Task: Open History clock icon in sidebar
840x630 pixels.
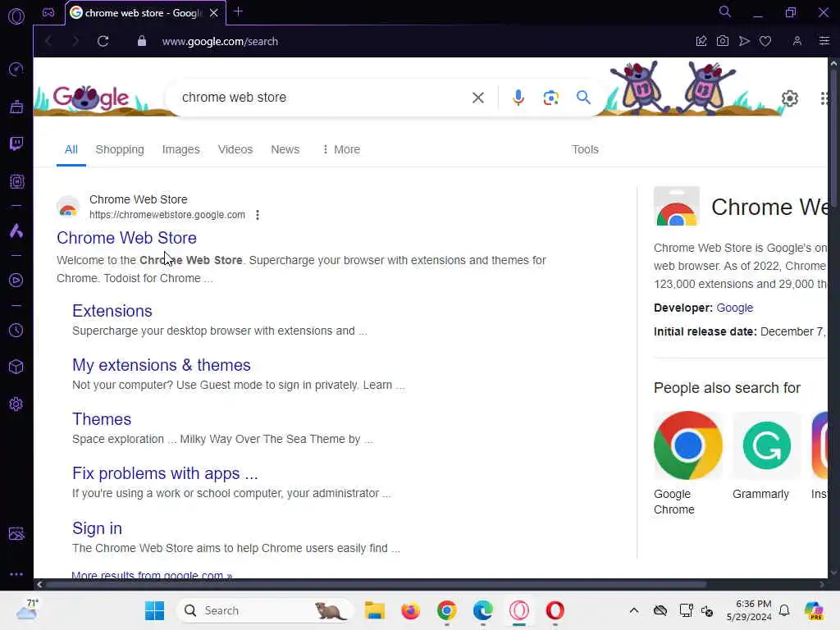Action: click(16, 330)
